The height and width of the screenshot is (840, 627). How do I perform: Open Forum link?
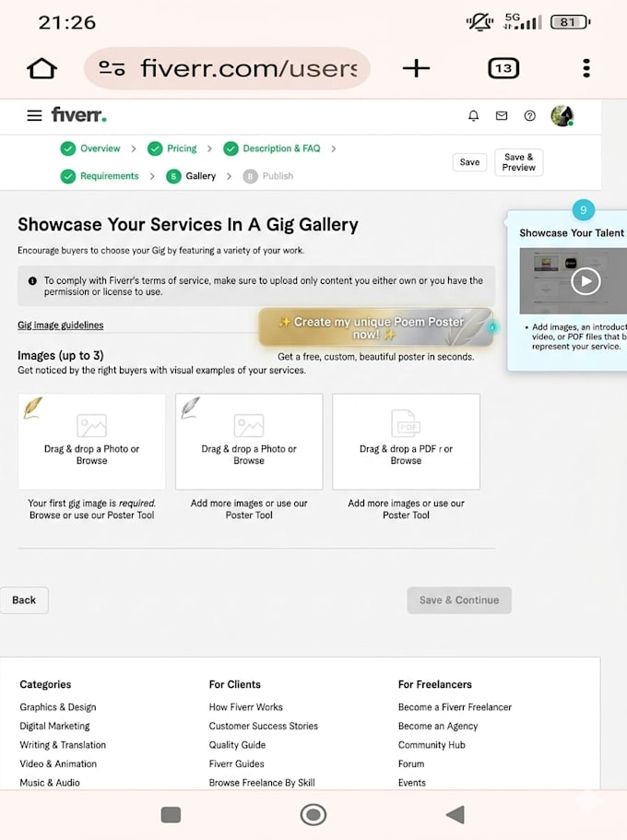tap(411, 763)
